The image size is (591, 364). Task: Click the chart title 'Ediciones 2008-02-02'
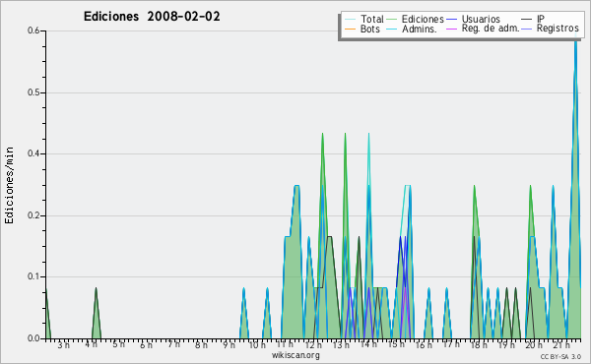tap(152, 17)
